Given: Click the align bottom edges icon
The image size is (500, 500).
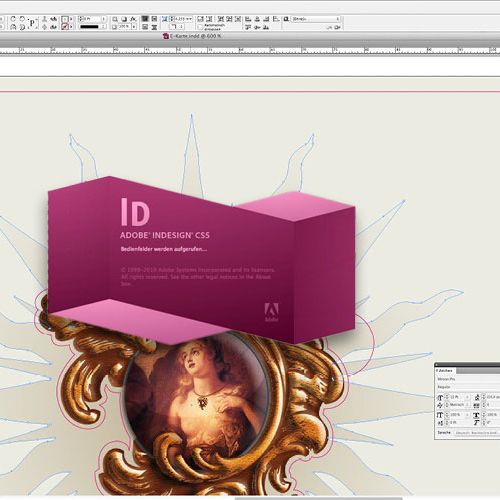Looking at the screenshot, I should [266, 27].
